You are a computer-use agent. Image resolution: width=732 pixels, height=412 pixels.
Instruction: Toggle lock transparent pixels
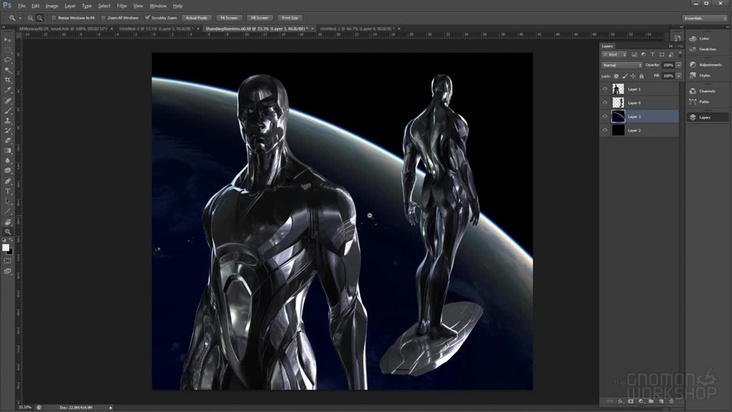pos(616,76)
